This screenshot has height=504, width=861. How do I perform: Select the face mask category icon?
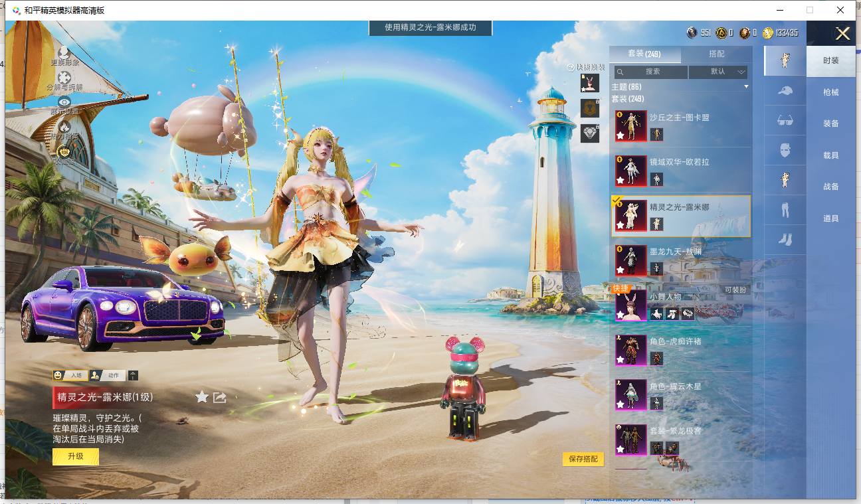785,150
